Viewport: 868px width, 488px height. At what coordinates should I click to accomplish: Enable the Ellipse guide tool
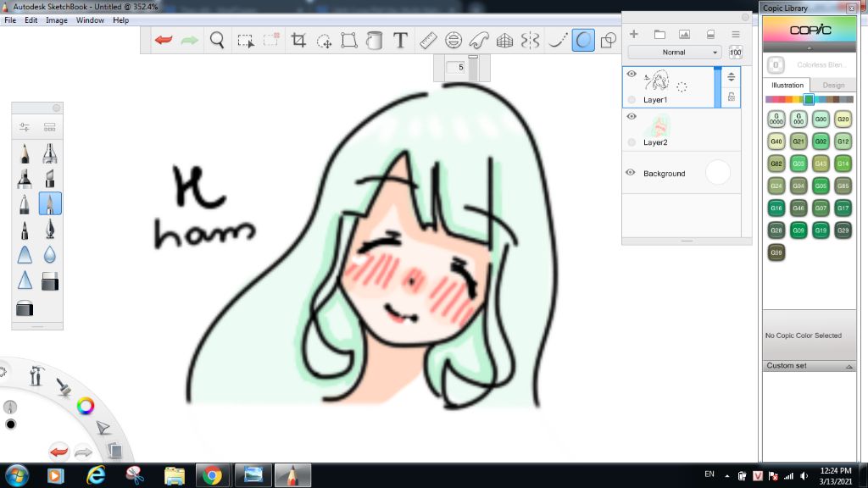click(x=453, y=41)
